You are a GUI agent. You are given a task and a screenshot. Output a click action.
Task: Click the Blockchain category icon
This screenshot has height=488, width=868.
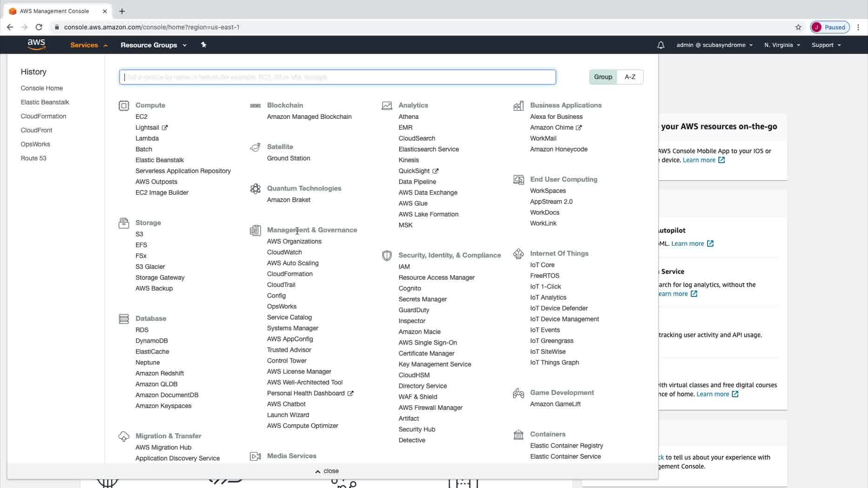click(255, 106)
